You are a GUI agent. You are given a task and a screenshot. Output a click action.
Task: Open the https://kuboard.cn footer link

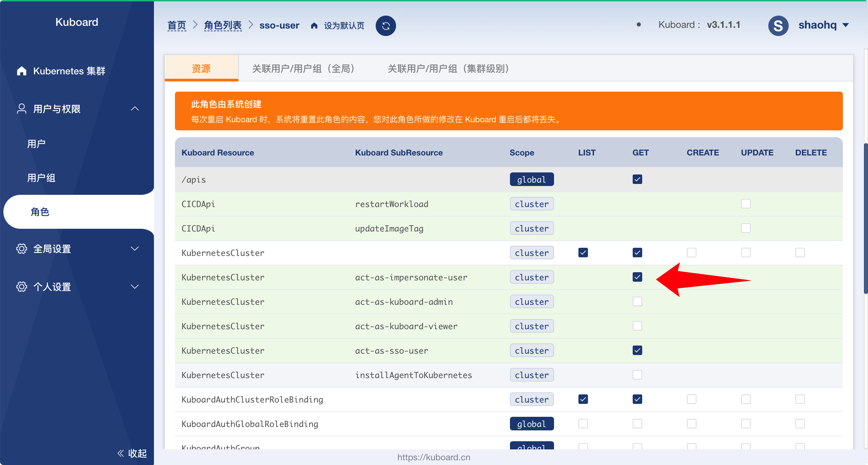[434, 457]
